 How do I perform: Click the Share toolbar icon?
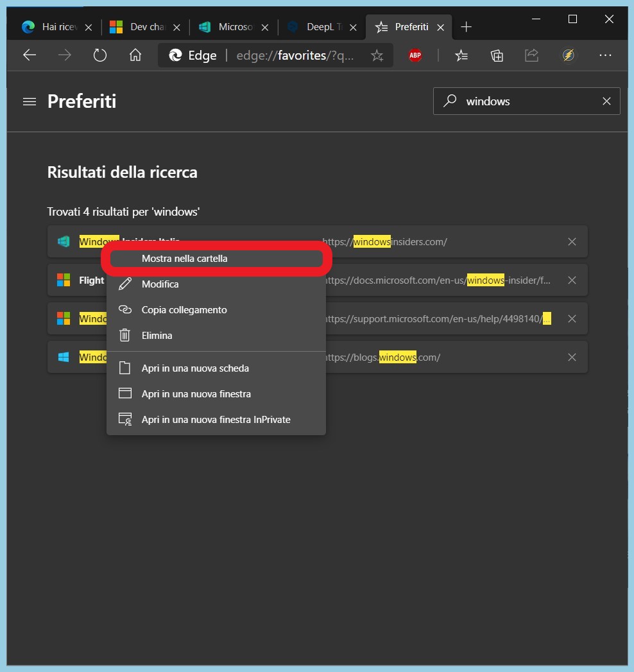click(531, 55)
